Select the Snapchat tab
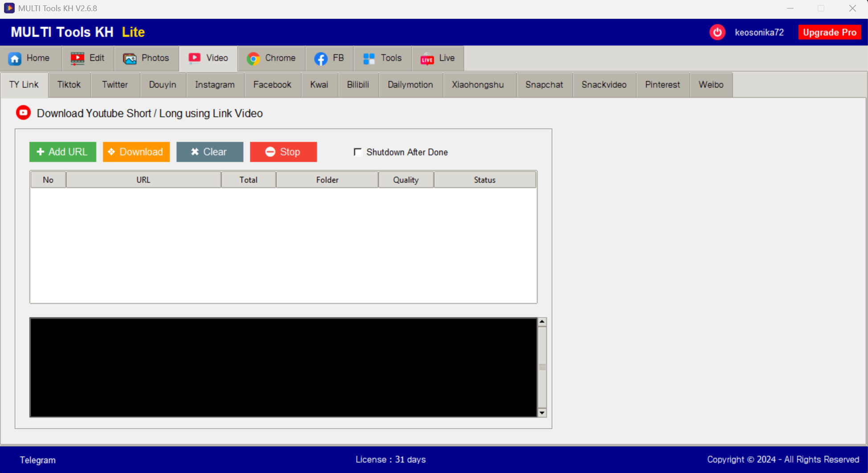 (x=544, y=84)
